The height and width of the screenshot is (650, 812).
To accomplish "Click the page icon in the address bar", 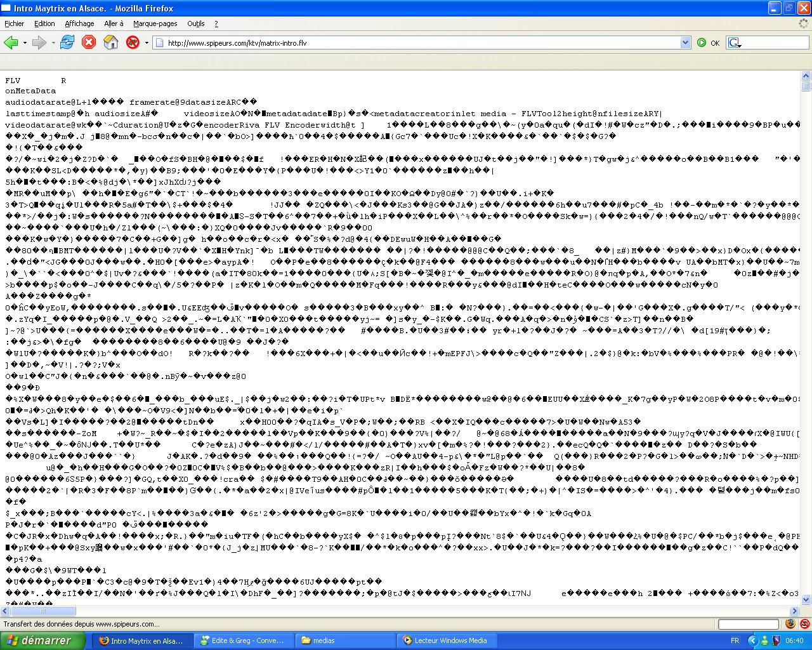I will [x=159, y=43].
